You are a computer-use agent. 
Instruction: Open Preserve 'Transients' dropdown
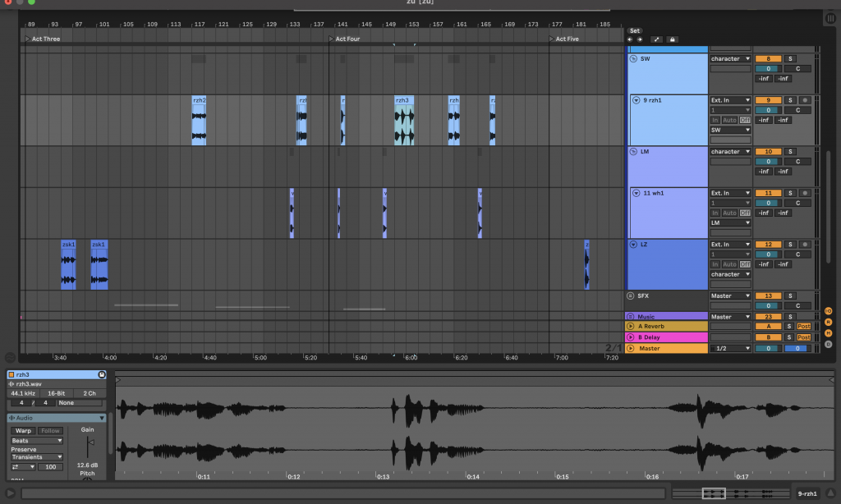pyautogui.click(x=36, y=457)
